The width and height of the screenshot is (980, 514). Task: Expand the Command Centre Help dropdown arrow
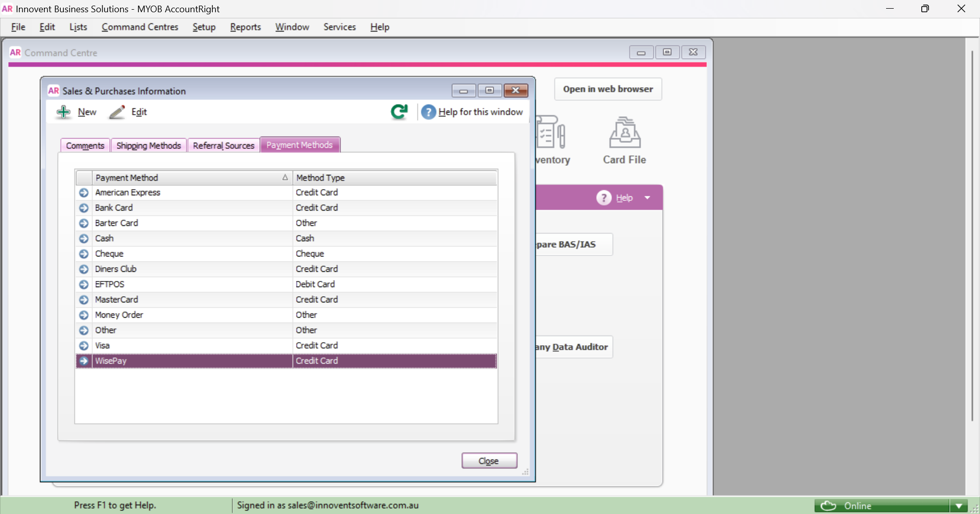point(647,198)
